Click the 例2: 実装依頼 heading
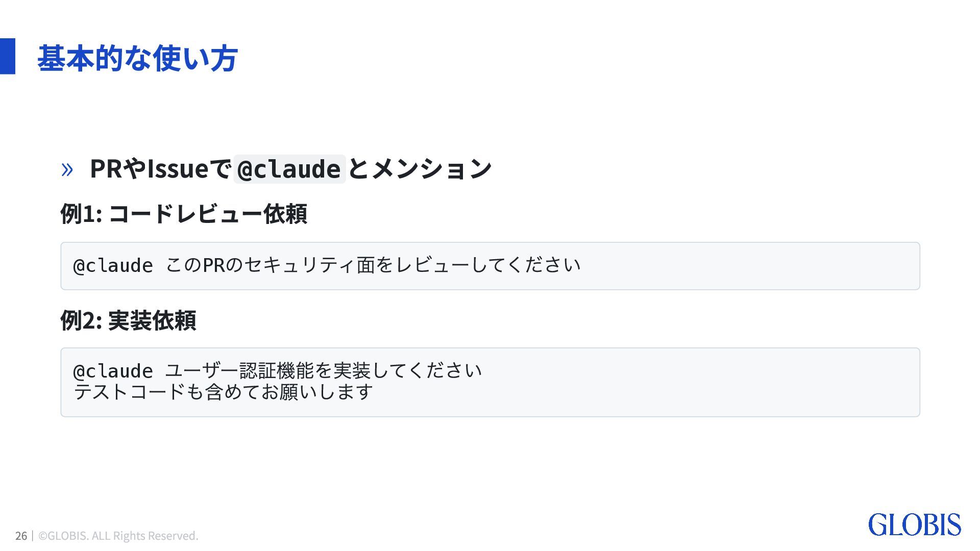 [x=128, y=320]
